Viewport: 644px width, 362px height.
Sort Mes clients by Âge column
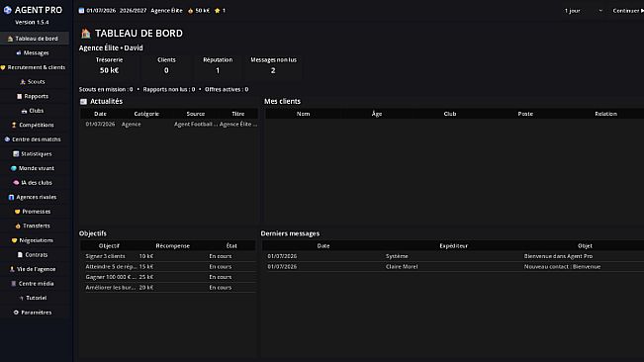377,114
